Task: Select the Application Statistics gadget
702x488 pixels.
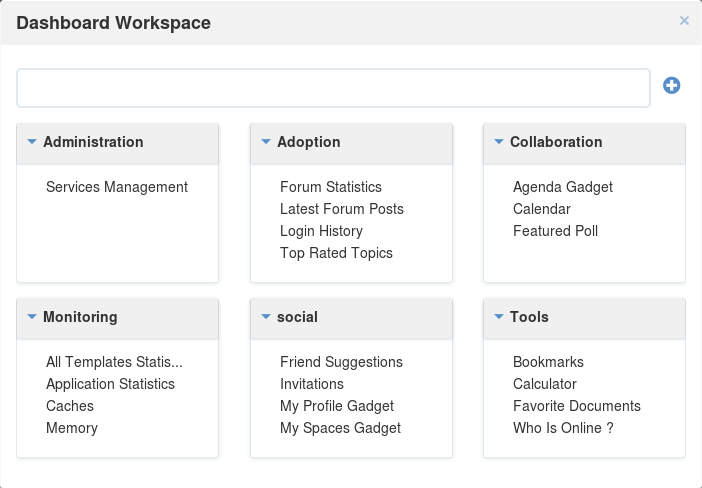Action: [110, 384]
